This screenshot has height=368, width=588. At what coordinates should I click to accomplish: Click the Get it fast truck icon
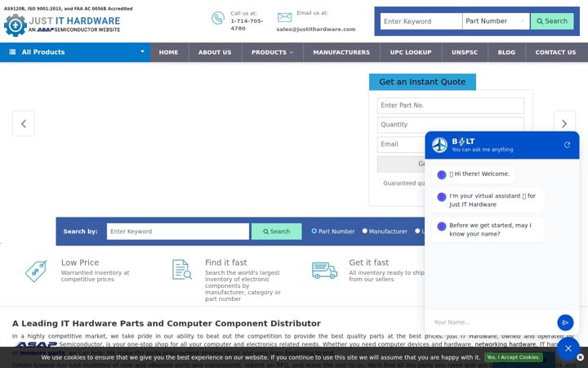pyautogui.click(x=325, y=271)
